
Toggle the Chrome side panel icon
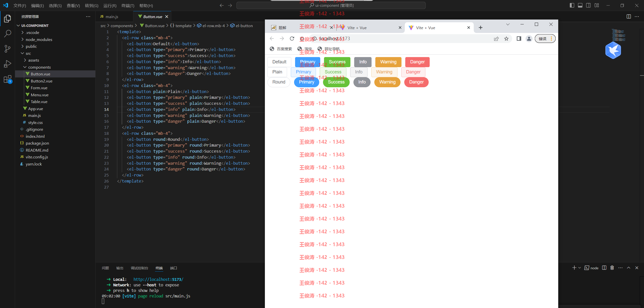tap(519, 38)
